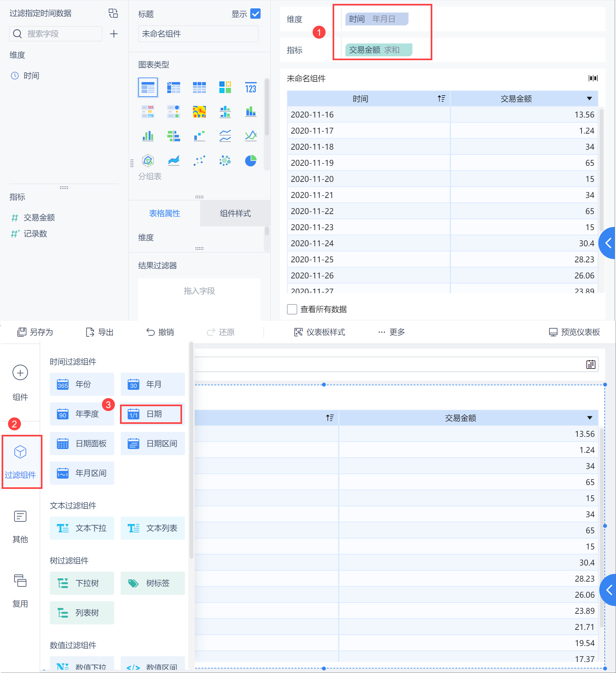Open the 更多 more options menu
Viewport: 616px width, 673px height.
(392, 332)
